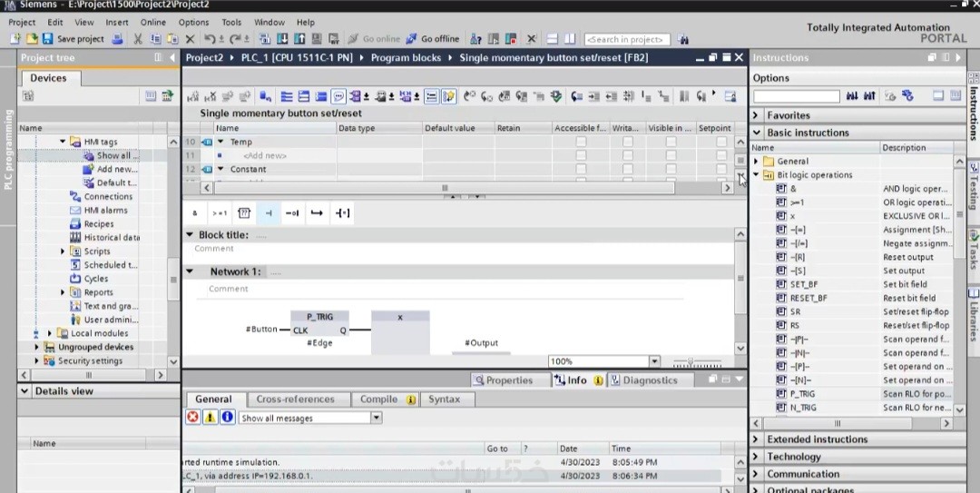980x493 pixels.
Task: Click the absolute/symbolic operands icon in editor toolbar
Action: [x=357, y=96]
